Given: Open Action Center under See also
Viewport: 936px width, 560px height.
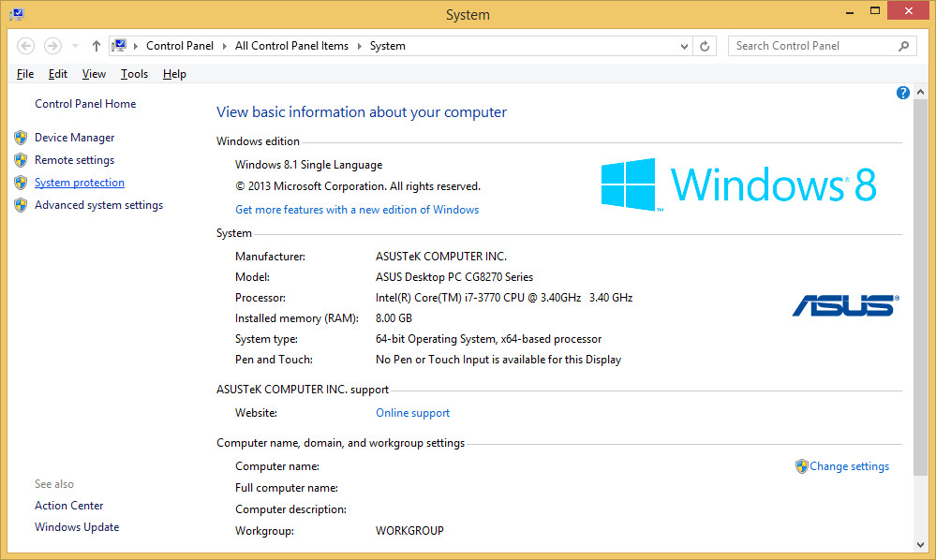Looking at the screenshot, I should click(68, 506).
